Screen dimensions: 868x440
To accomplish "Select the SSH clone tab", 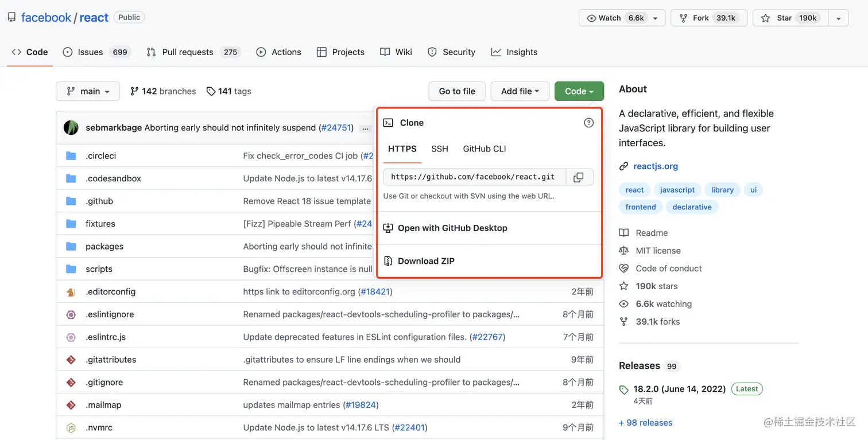I will click(x=440, y=149).
